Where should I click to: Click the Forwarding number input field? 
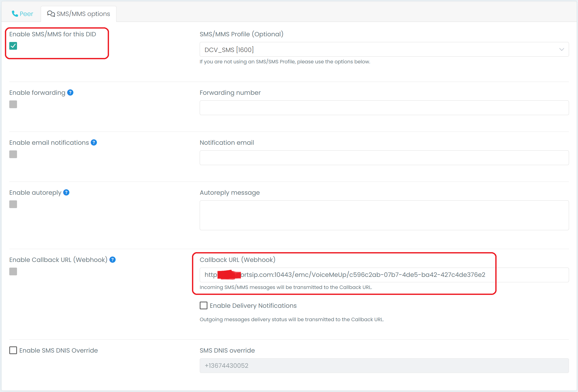coord(384,108)
